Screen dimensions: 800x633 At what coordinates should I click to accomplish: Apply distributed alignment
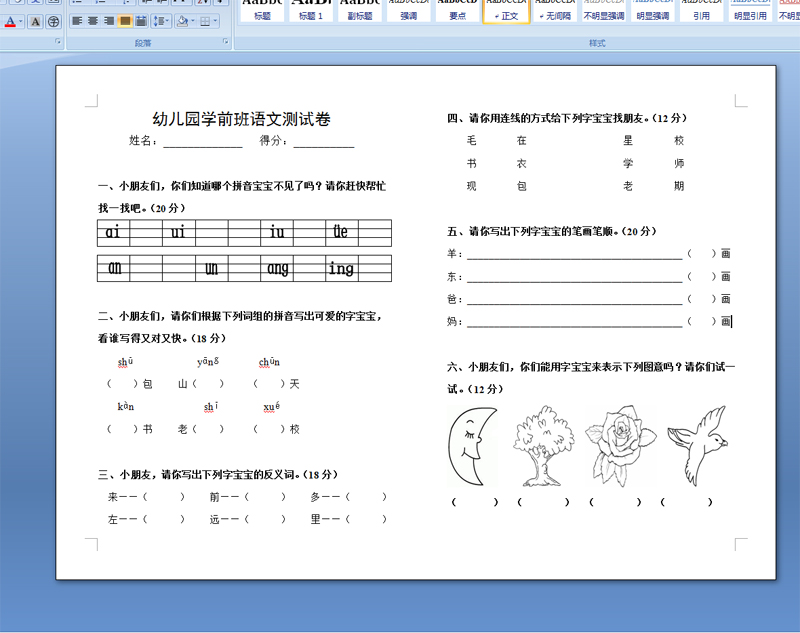(x=141, y=21)
